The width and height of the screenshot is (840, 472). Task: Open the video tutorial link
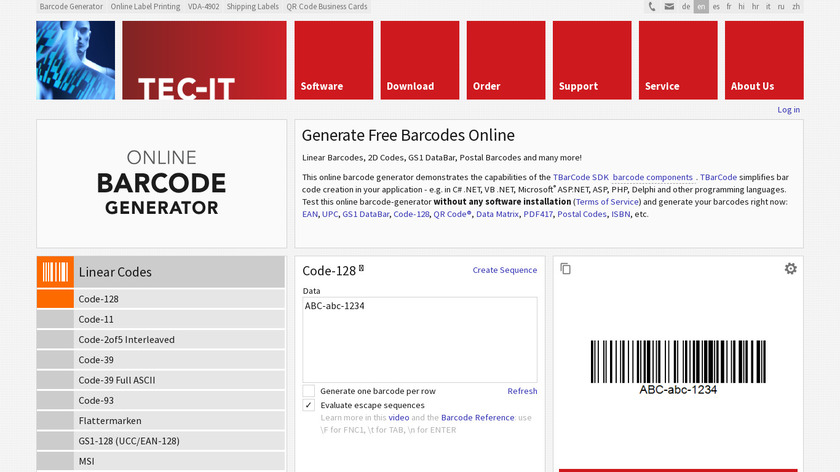[399, 417]
